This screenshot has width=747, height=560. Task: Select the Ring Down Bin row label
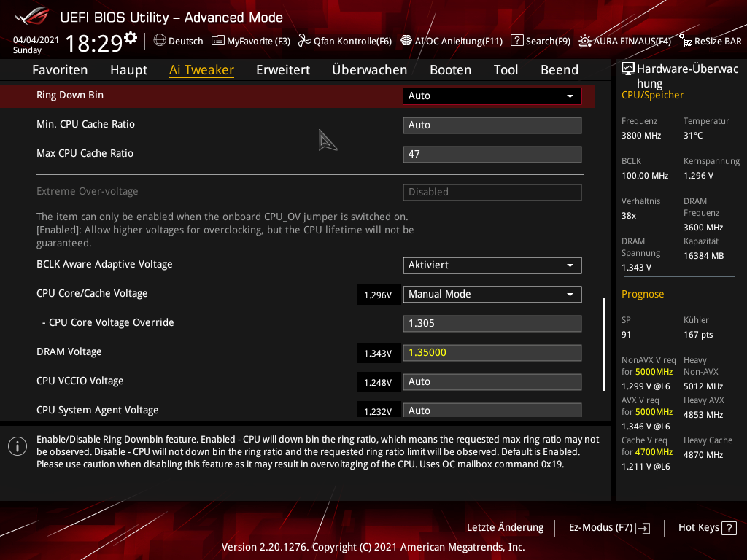click(70, 96)
